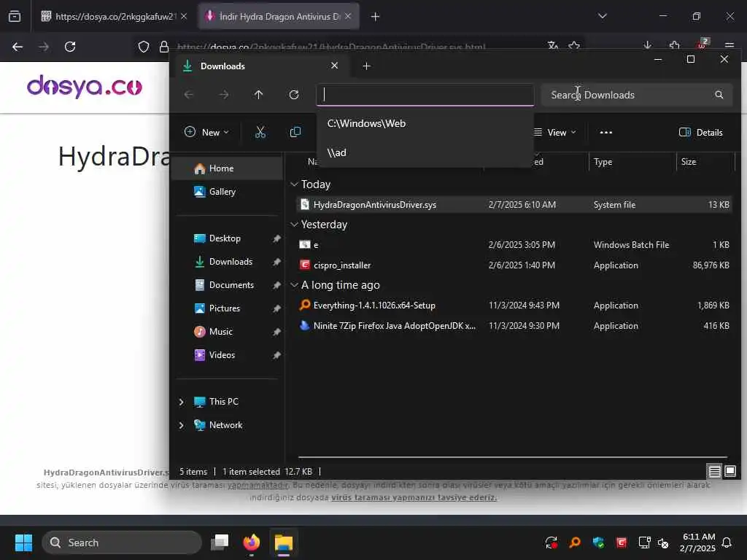Open Task View from the taskbar
Viewport: 747px width, 560px height.
220,542
